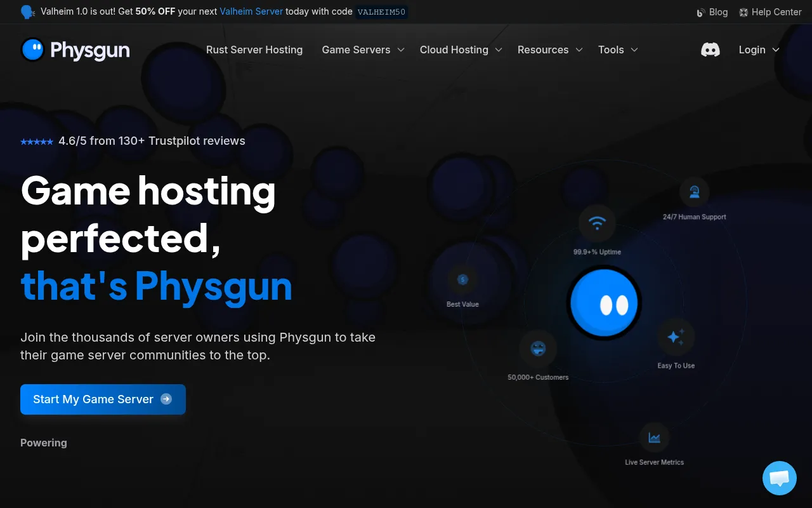
Task: Click the 24/7 Human Support label
Action: point(695,217)
